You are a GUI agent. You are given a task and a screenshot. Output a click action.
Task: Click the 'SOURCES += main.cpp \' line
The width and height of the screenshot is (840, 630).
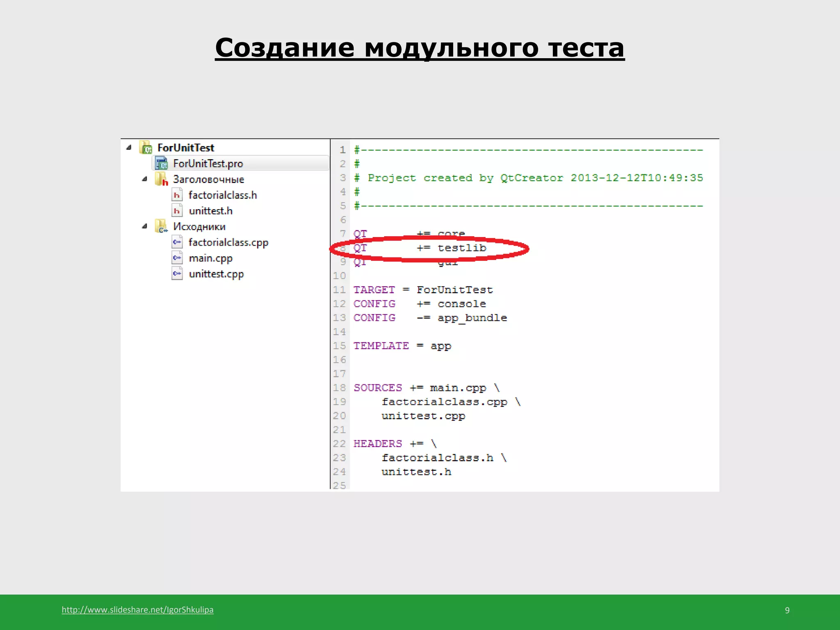(x=427, y=388)
